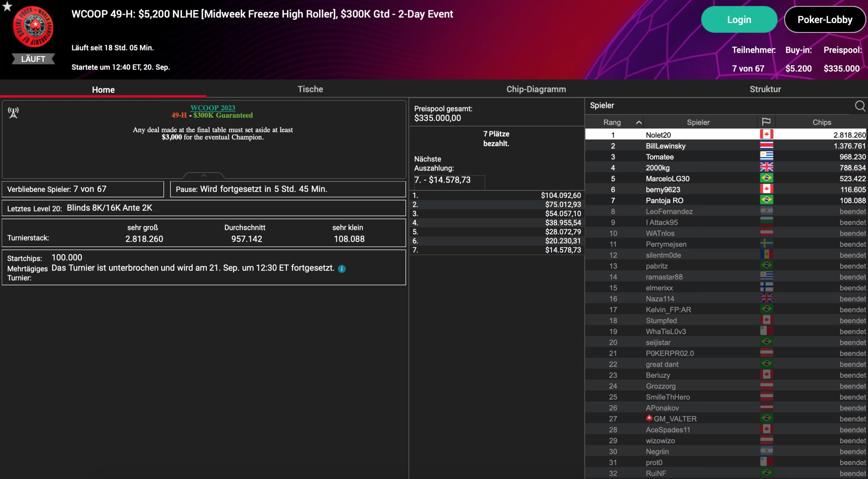Sort by Rang column arrow
The image size is (868, 479).
point(639,122)
